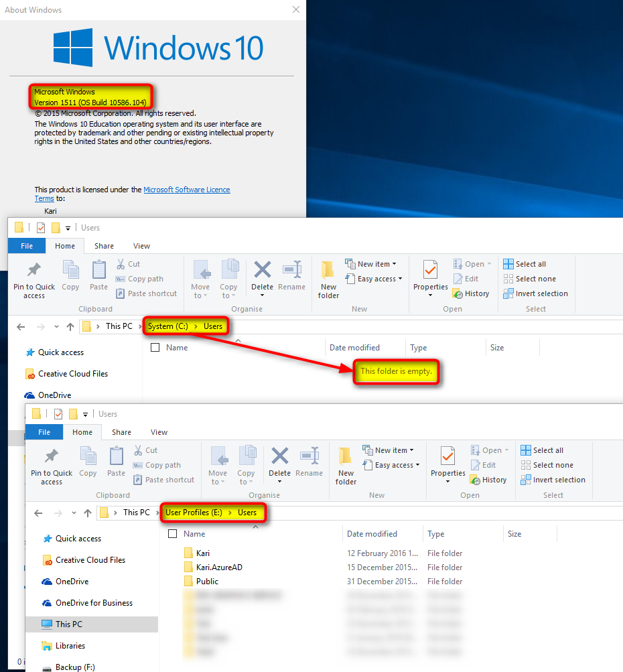Click History in lower Explorer ribbon
This screenshot has width=623, height=672.
488,480
